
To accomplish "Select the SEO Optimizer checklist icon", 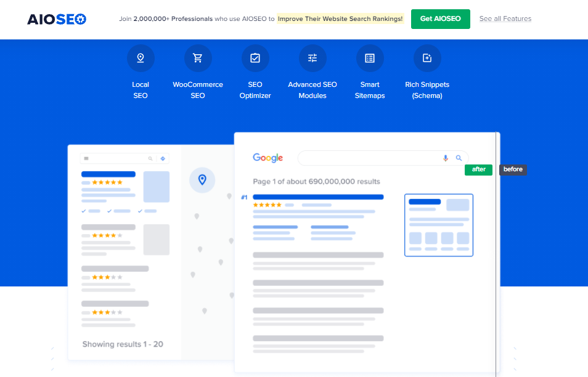I will (x=255, y=58).
